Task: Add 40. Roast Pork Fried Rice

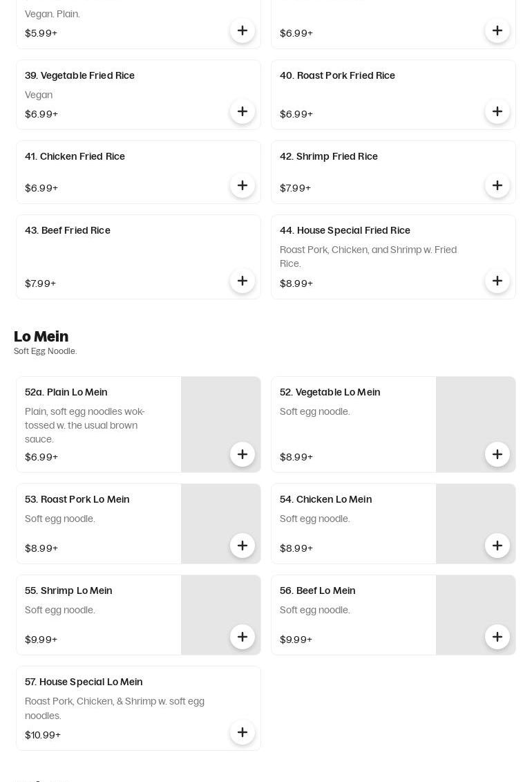Action: click(497, 111)
